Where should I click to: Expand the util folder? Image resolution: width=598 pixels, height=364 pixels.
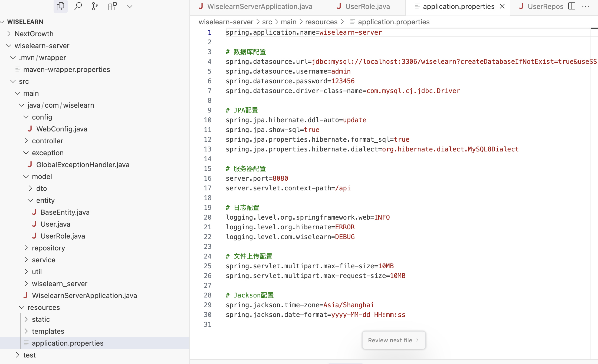pos(95,272)
